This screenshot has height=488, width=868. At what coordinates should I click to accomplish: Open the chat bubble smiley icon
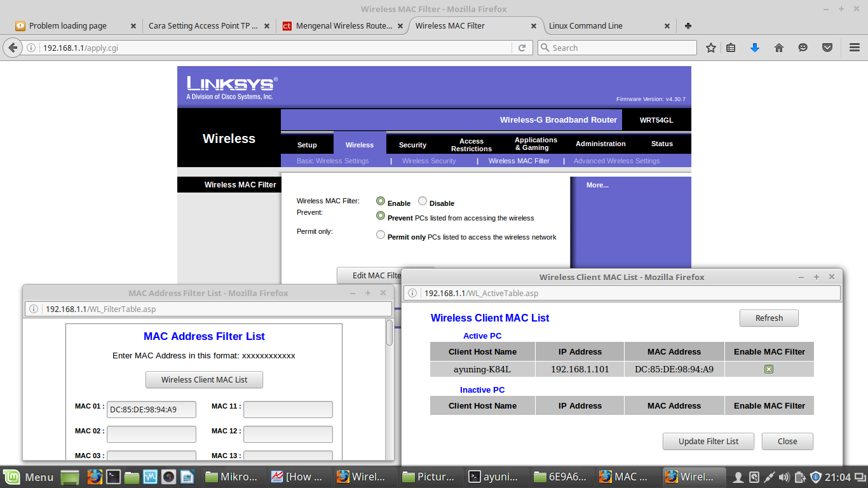coord(803,48)
